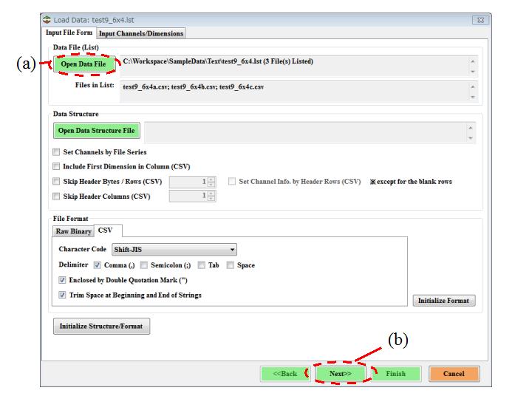Select the Raw Binary format tab
Screen dimensions: 532x399
[73, 231]
